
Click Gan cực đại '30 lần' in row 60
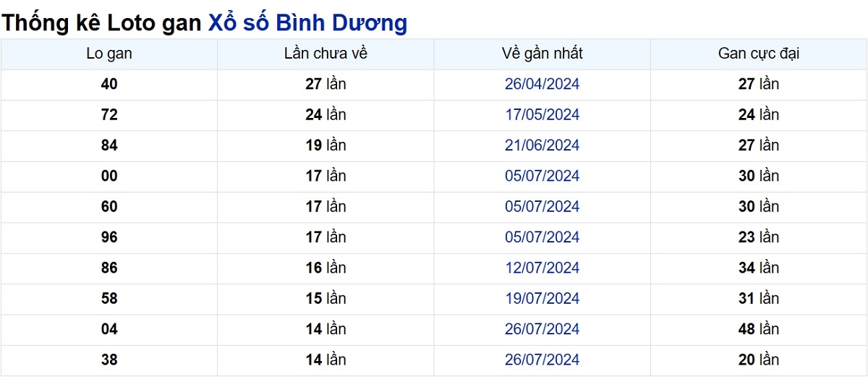click(x=759, y=206)
